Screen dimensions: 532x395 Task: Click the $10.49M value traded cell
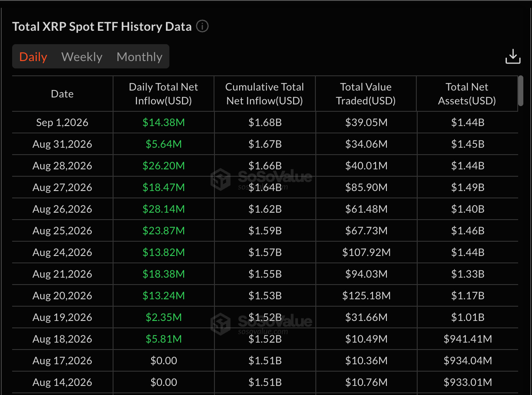367,339
